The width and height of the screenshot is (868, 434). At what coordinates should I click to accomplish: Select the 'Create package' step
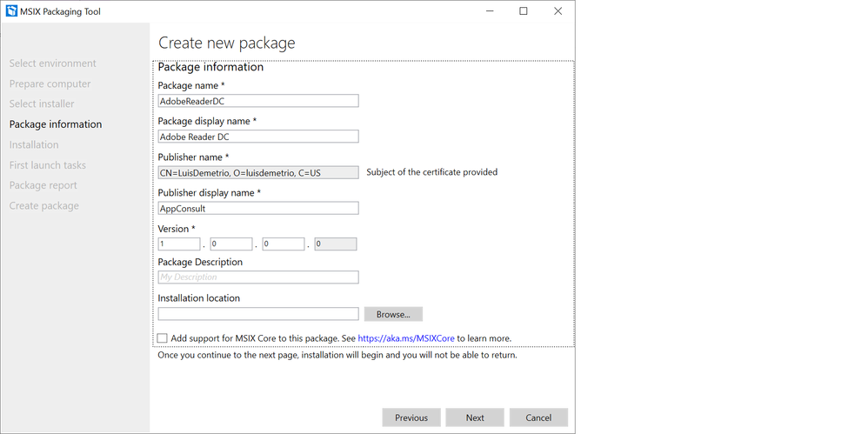coord(43,205)
